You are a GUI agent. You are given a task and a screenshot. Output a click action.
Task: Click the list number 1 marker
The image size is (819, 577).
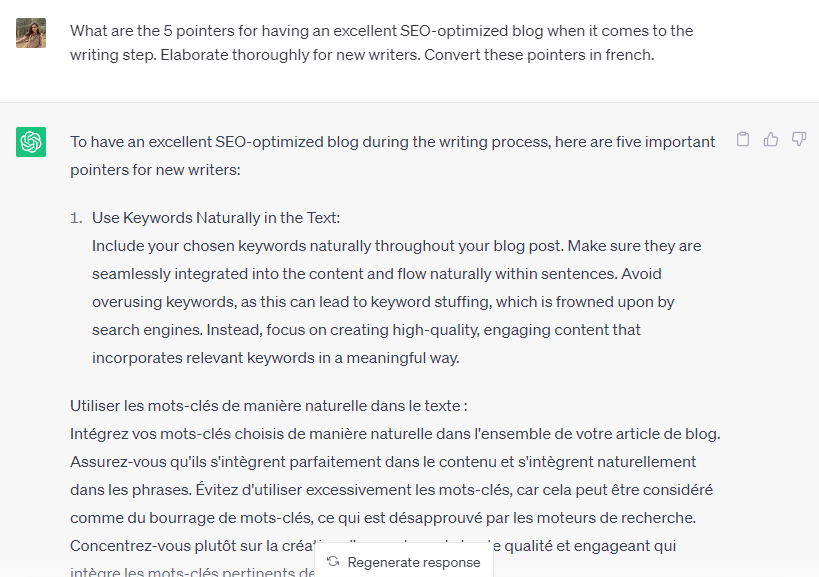click(x=76, y=218)
